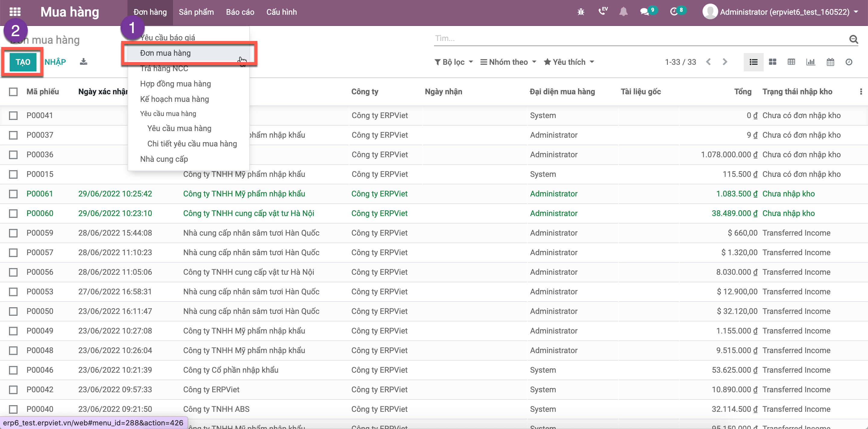This screenshot has width=868, height=429.
Task: Select checkbox for order P00060
Action: click(13, 213)
